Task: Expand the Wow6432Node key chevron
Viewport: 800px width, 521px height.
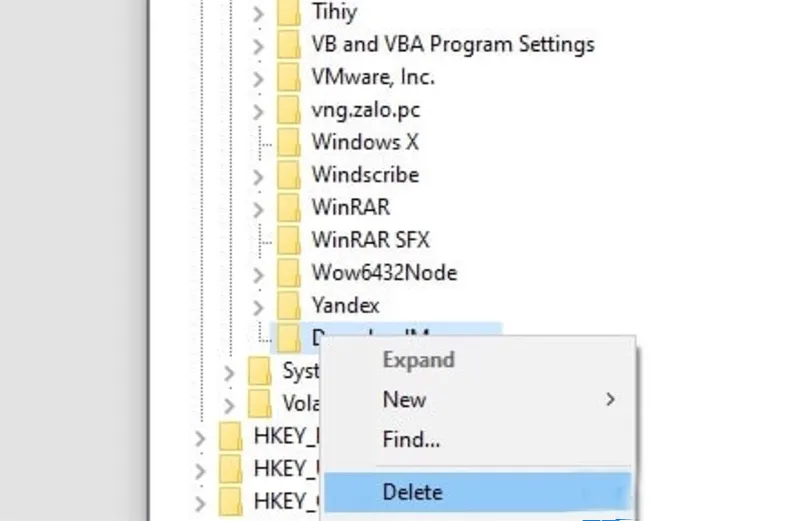Action: 258,273
